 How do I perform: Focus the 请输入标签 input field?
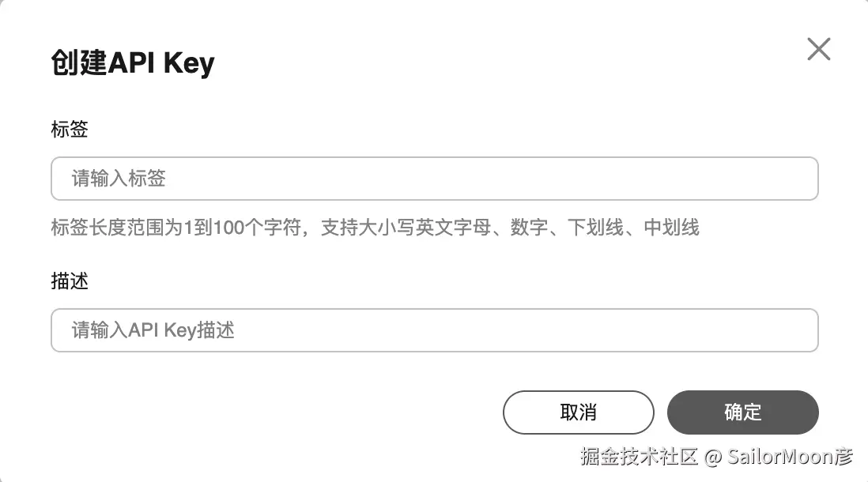point(434,179)
